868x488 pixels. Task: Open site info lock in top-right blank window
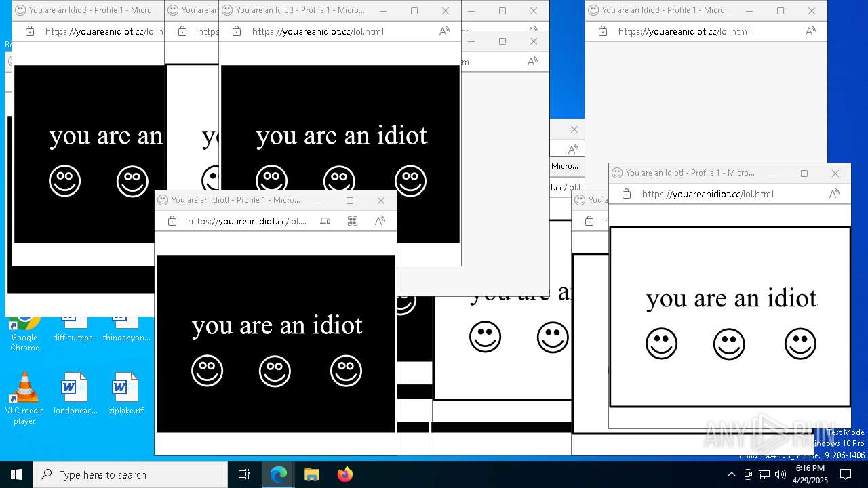click(x=603, y=31)
